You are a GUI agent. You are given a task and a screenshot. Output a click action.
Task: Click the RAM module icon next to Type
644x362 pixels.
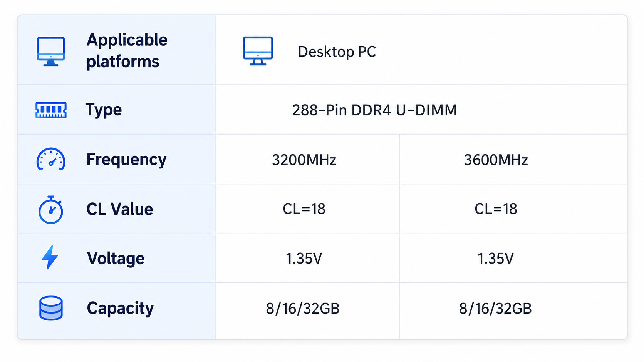[x=51, y=110]
